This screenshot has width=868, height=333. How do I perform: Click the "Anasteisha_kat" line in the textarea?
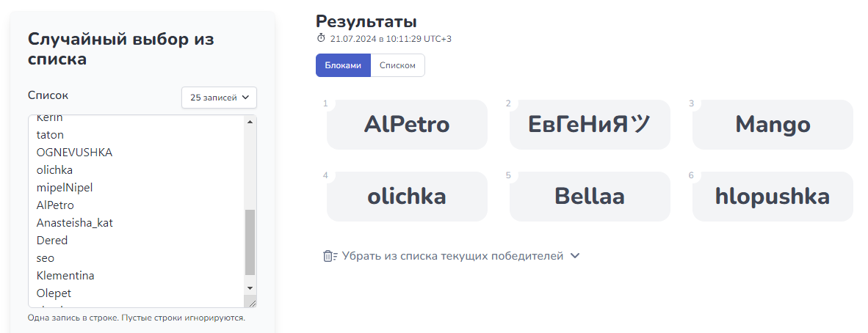(75, 223)
